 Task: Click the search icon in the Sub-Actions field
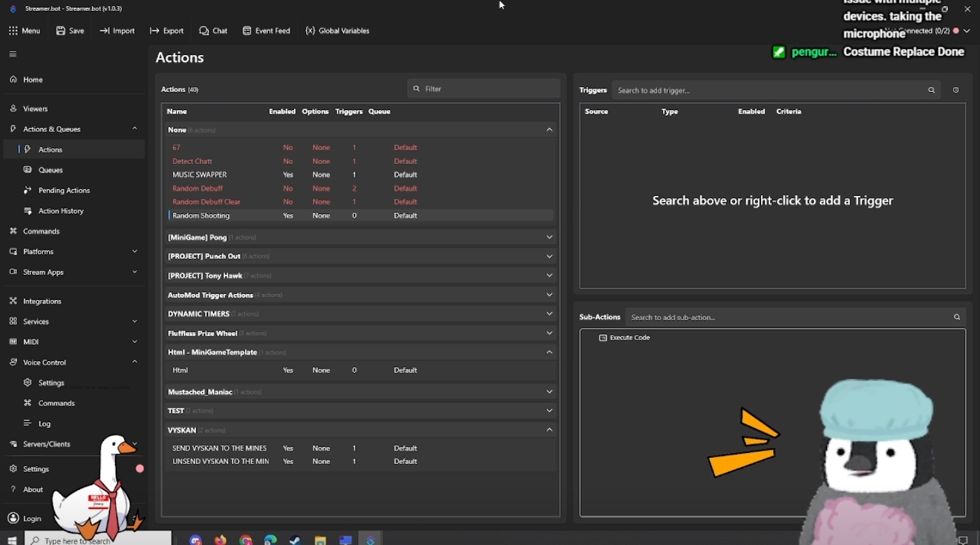(x=957, y=317)
